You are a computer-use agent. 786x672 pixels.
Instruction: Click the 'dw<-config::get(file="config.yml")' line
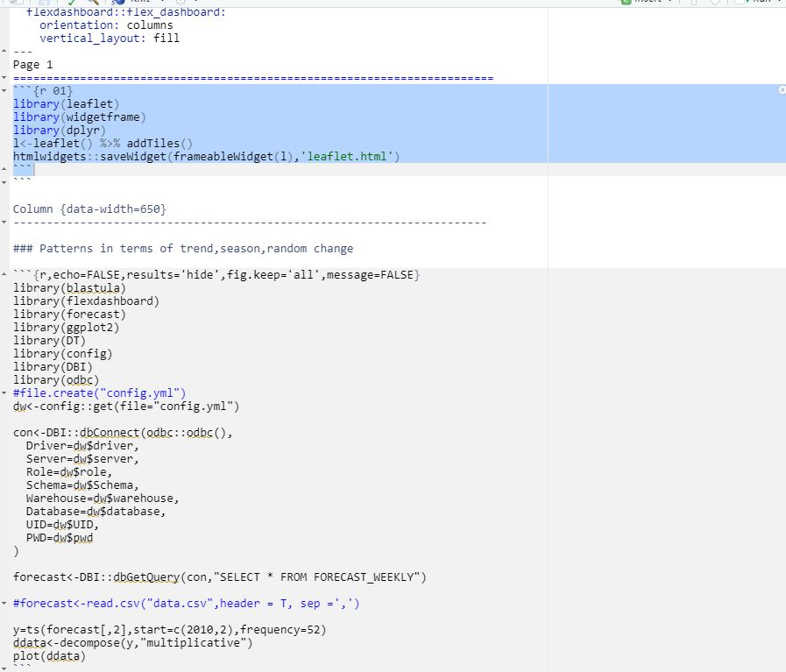click(126, 406)
